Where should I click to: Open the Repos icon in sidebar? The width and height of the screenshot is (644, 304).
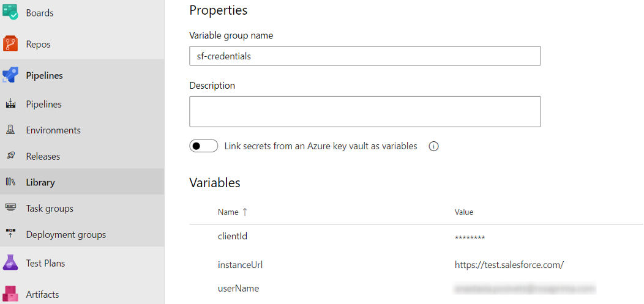[x=10, y=44]
